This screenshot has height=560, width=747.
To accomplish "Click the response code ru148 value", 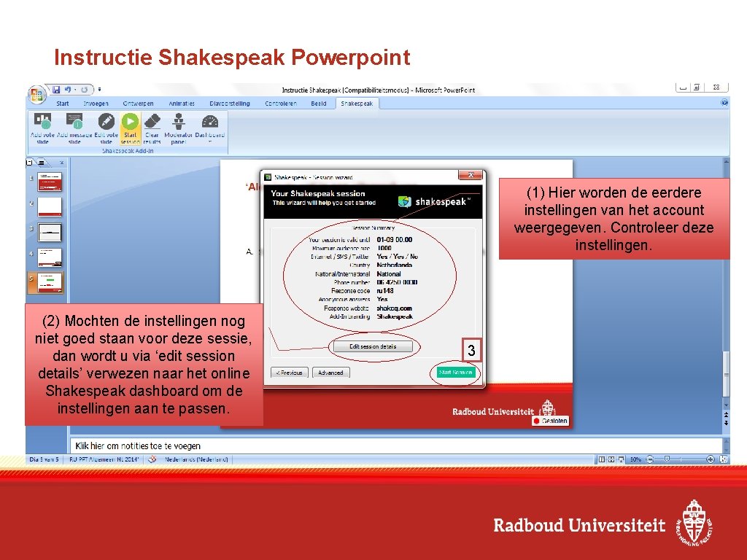I will (x=385, y=290).
